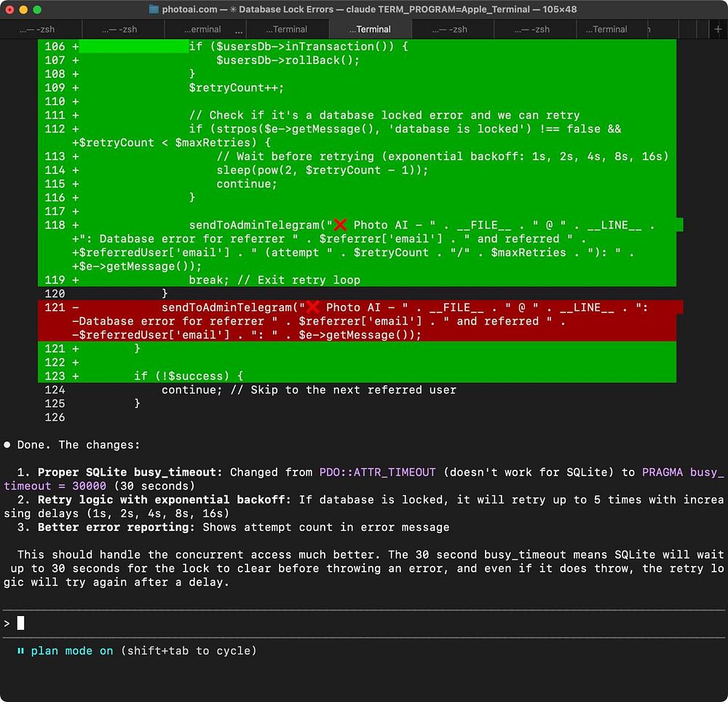
Task: Click the yellow minimize window button
Action: click(23, 9)
